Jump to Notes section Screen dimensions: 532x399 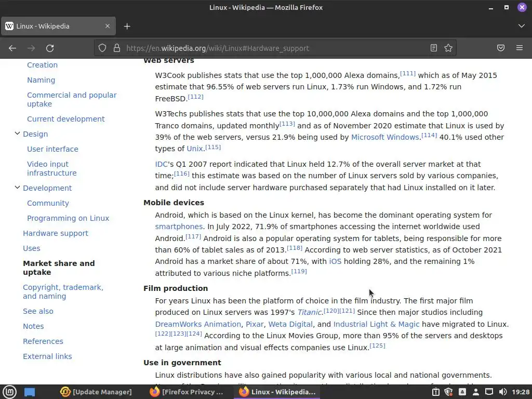(x=33, y=326)
